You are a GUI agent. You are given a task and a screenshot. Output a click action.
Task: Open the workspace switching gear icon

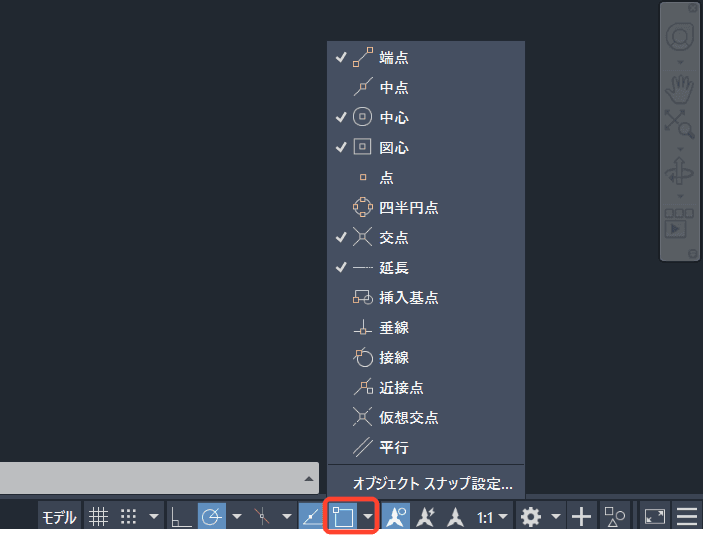pos(531,517)
